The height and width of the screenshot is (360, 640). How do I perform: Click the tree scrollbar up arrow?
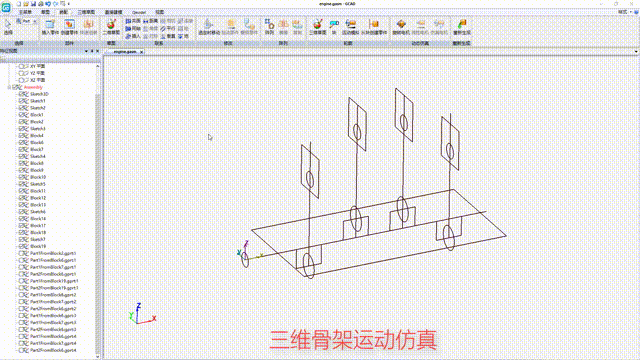point(98,65)
